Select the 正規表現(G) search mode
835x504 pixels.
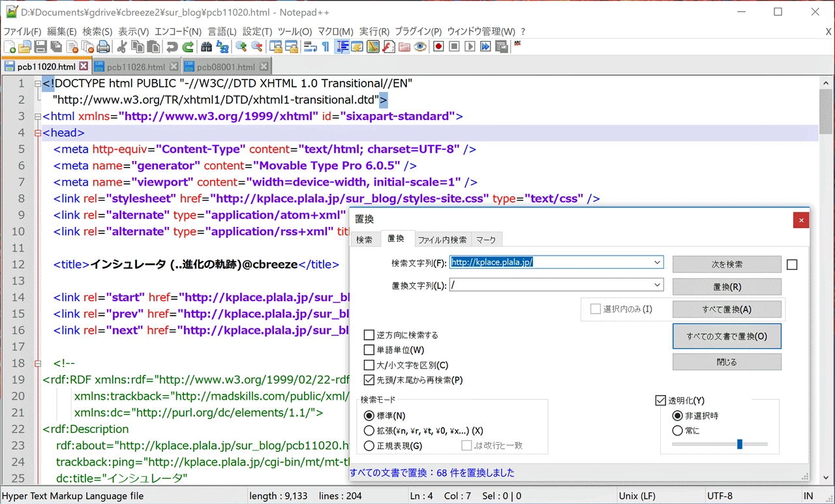point(369,446)
